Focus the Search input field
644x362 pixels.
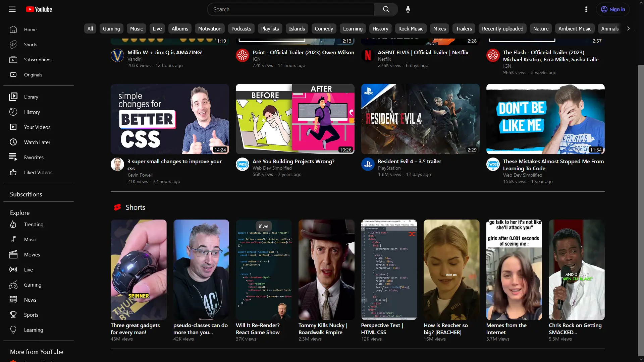pos(291,9)
